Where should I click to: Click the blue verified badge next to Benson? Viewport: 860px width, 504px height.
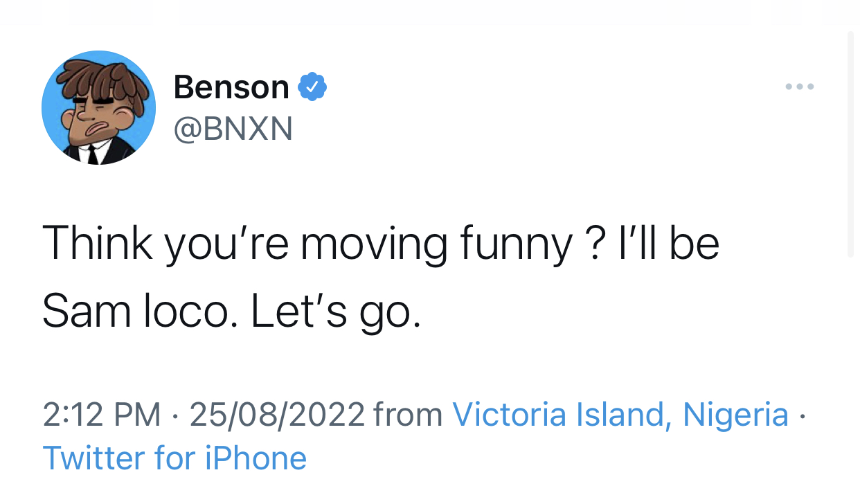pyautogui.click(x=312, y=87)
